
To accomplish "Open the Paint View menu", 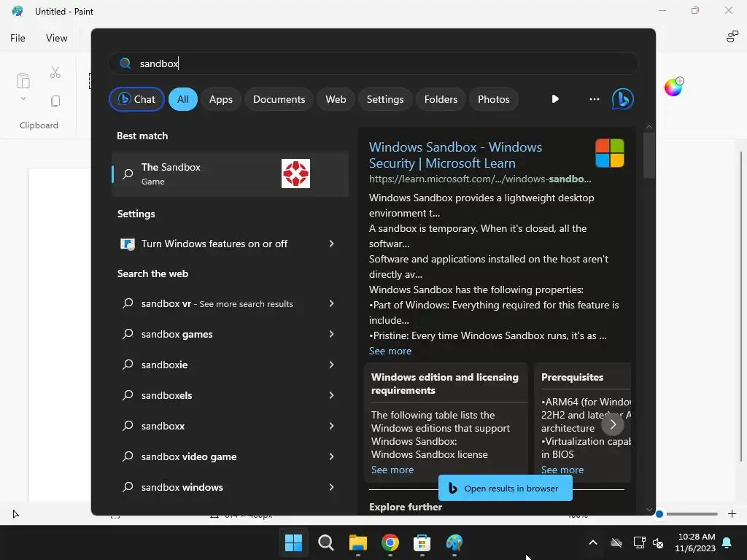I will pos(57,38).
